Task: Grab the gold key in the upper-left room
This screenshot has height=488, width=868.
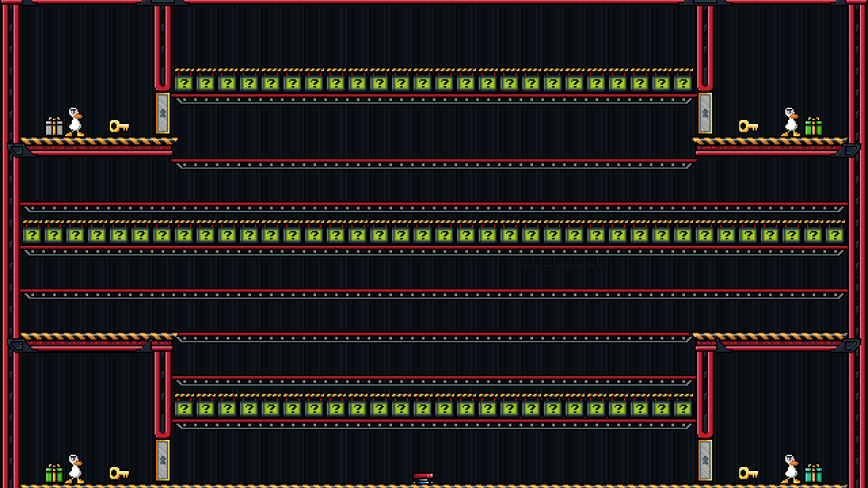Action: (x=119, y=126)
